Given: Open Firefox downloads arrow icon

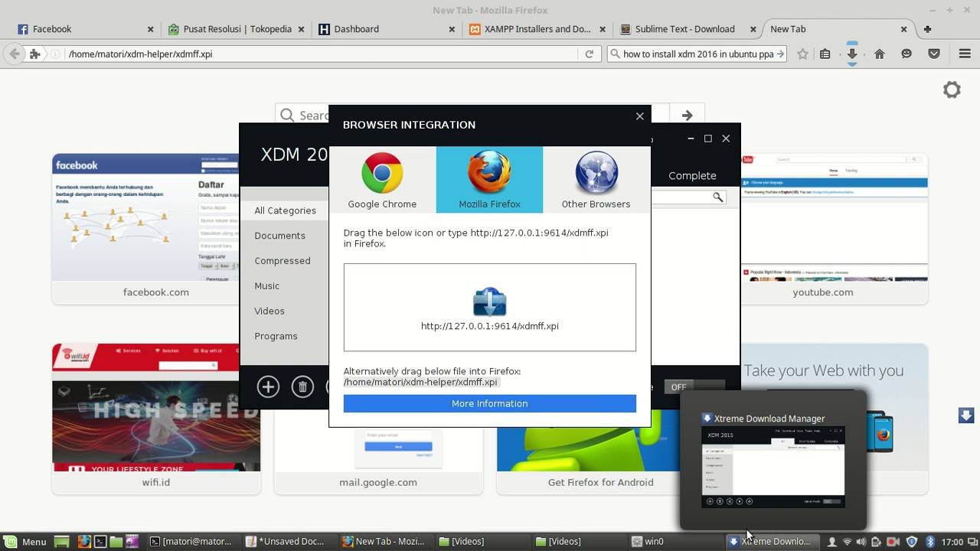Looking at the screenshot, I should pyautogui.click(x=851, y=54).
